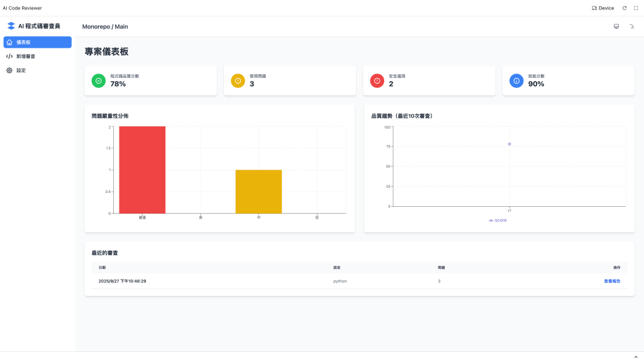
Task: Toggle fullscreen with the expand icon
Action: click(x=636, y=8)
